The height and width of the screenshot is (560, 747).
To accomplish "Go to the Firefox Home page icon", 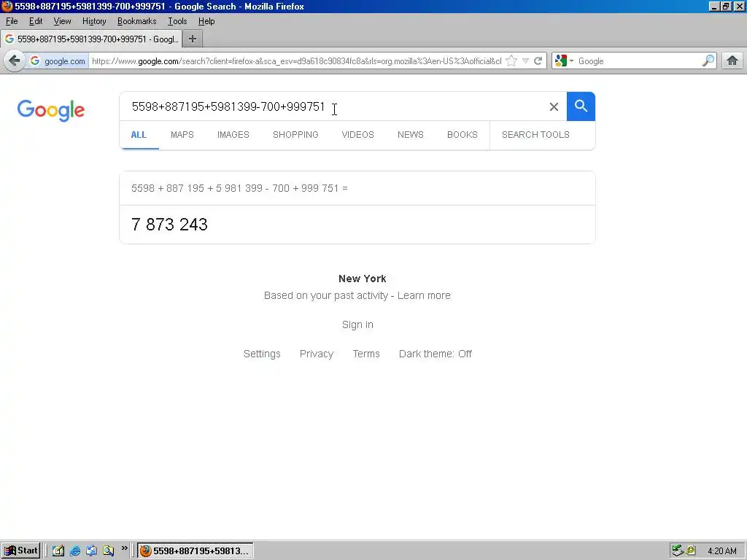I will click(x=732, y=61).
